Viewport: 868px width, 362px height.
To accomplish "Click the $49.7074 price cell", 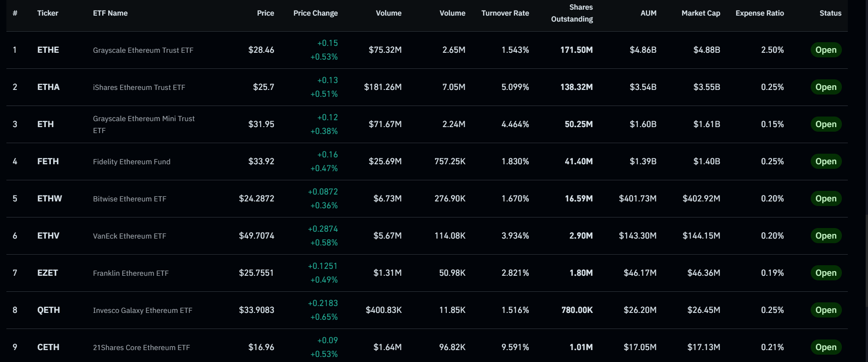I will pos(257,236).
